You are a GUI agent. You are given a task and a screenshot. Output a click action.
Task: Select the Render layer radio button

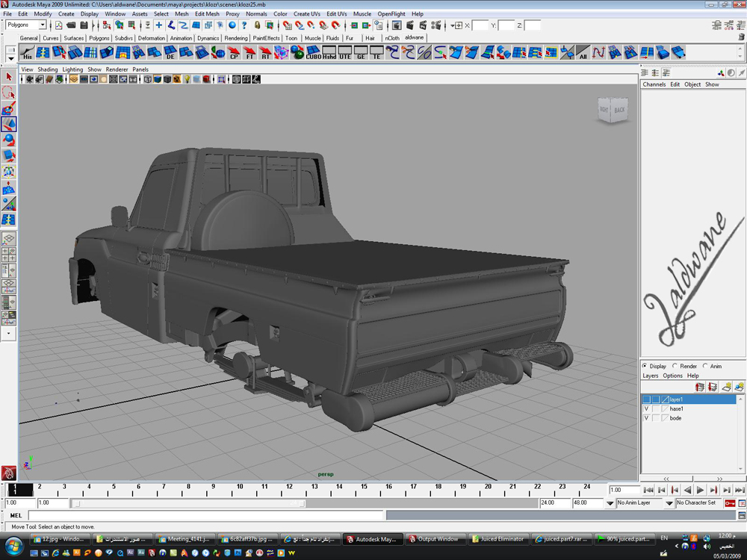click(x=675, y=366)
